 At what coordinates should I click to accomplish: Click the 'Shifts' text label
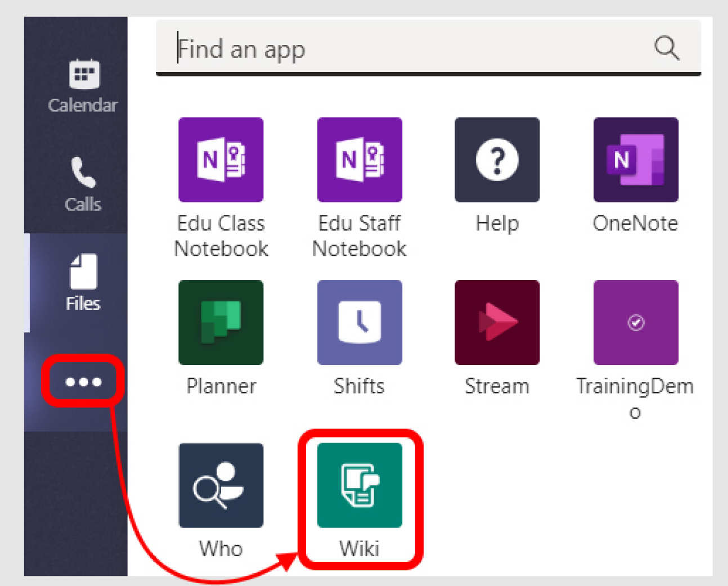359,386
